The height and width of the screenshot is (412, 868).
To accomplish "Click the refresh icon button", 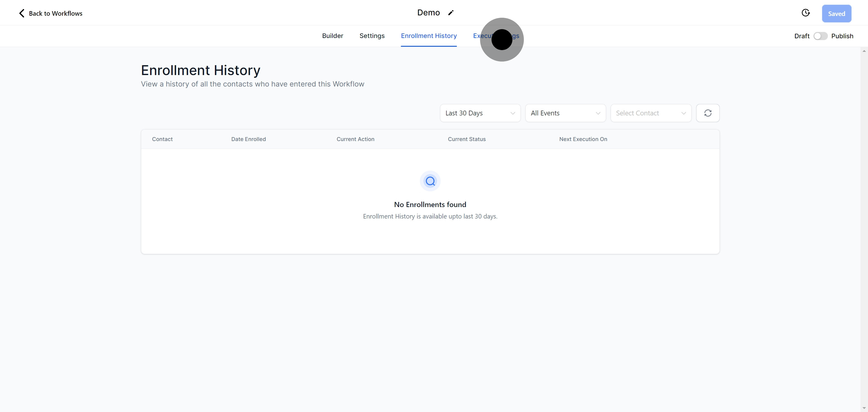I will [708, 113].
